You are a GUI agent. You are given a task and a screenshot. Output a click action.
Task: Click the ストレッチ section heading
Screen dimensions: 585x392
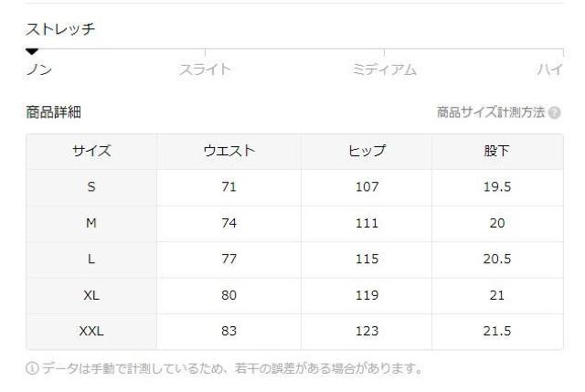(59, 29)
